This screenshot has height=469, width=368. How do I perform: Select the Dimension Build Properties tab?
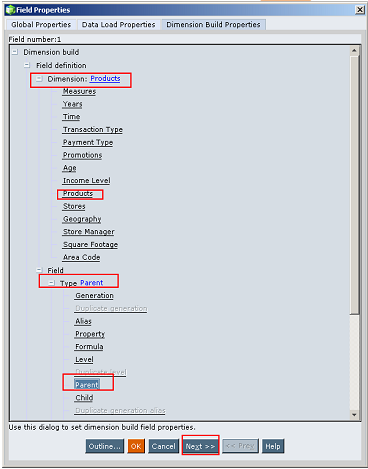[x=213, y=25]
